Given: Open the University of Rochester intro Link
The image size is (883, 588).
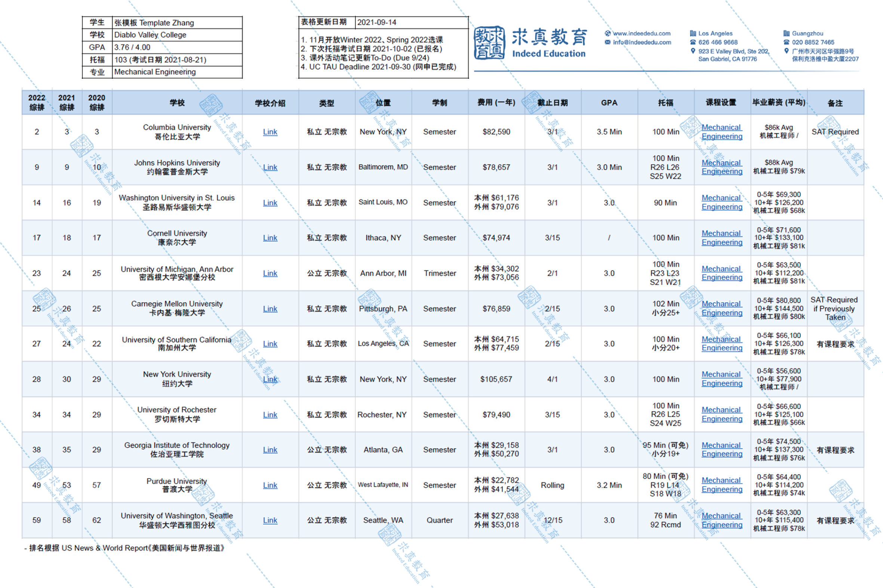Looking at the screenshot, I should pyautogui.click(x=270, y=415).
